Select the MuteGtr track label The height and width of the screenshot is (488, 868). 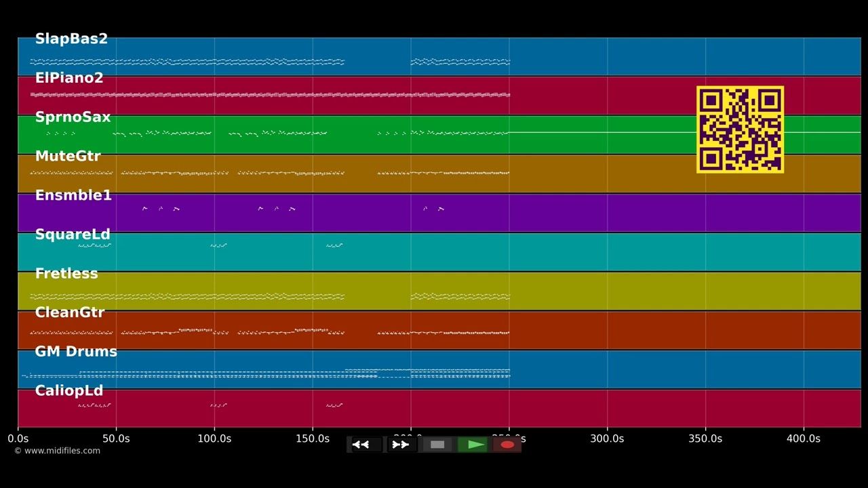pyautogui.click(x=68, y=156)
